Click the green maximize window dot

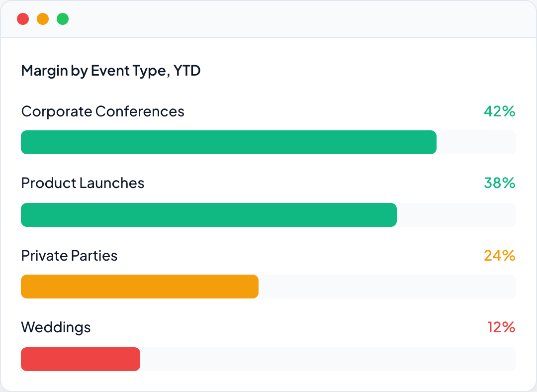click(x=63, y=19)
